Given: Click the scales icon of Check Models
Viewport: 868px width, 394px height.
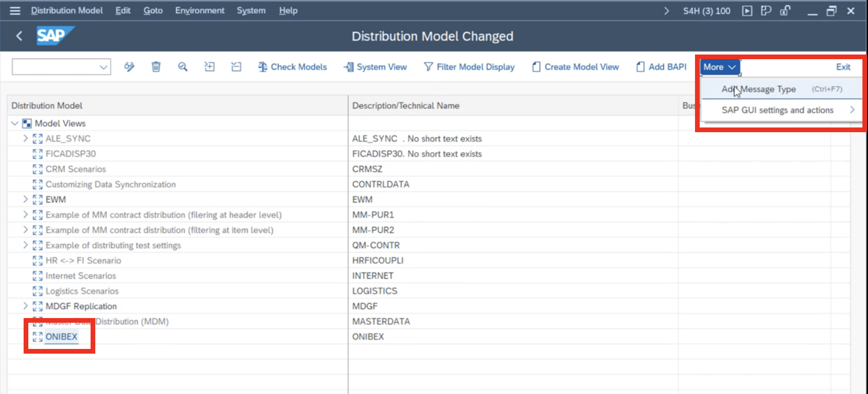Looking at the screenshot, I should pyautogui.click(x=262, y=67).
